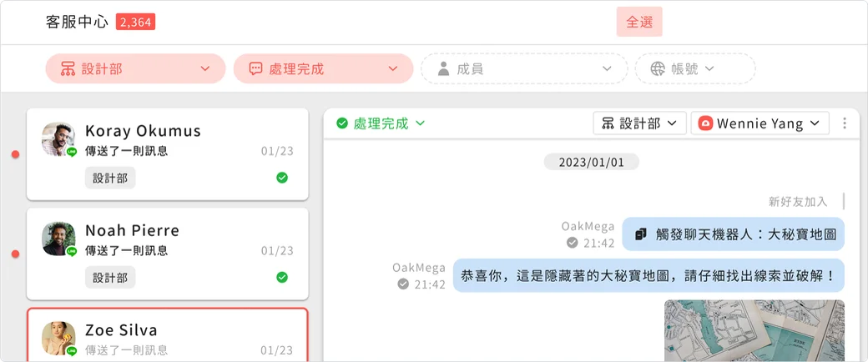Click green check icon on Noah Pierre card
Viewport: 868px width, 362px height.
[x=282, y=277]
